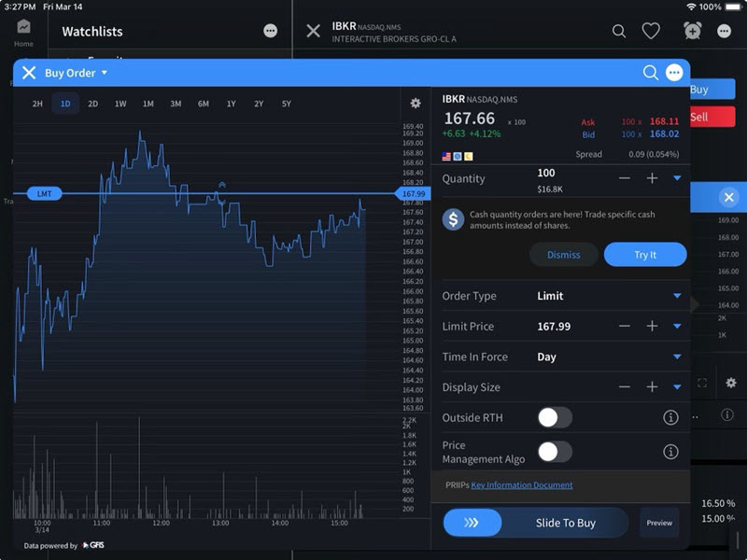Open the ellipsis menu in the Buy Order header
Screen dimensions: 747x560
pos(674,72)
